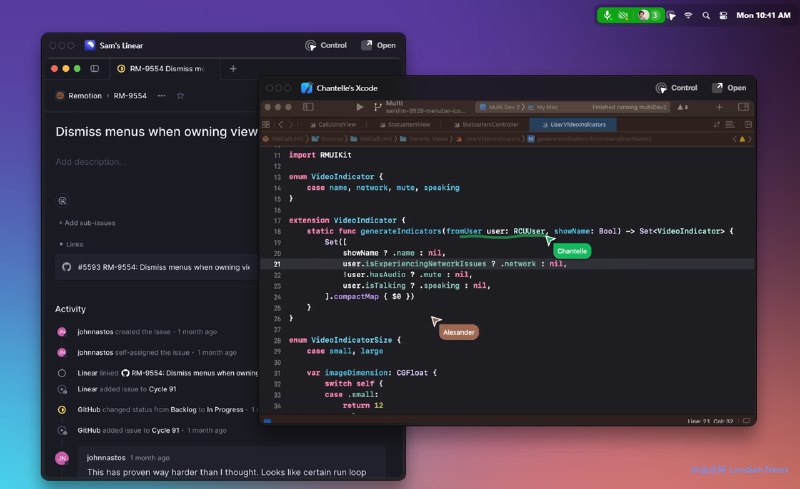800x489 pixels.
Task: Click the Remotion breadcrumb in Linear
Action: (79, 95)
